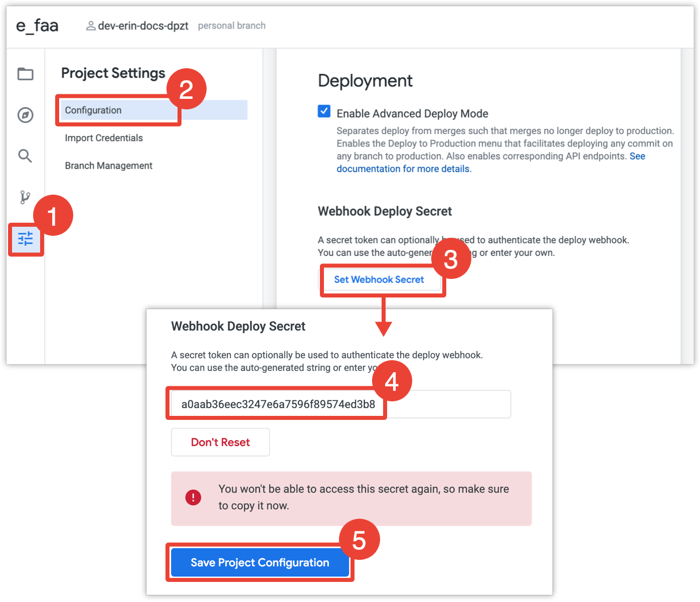Open Import Credentials settings page
This screenshot has height=602, width=700.
[104, 138]
